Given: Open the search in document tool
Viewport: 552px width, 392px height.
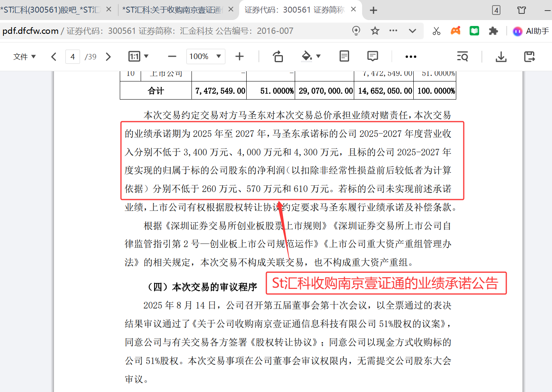Looking at the screenshot, I should [463, 57].
